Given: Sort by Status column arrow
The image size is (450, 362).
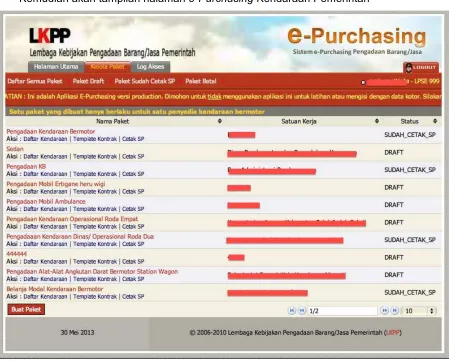Looking at the screenshot, I should coord(435,121).
